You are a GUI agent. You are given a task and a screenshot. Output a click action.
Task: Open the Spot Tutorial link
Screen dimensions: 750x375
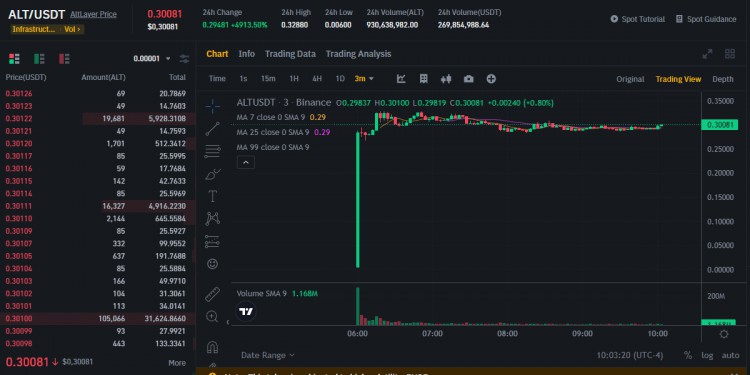638,19
